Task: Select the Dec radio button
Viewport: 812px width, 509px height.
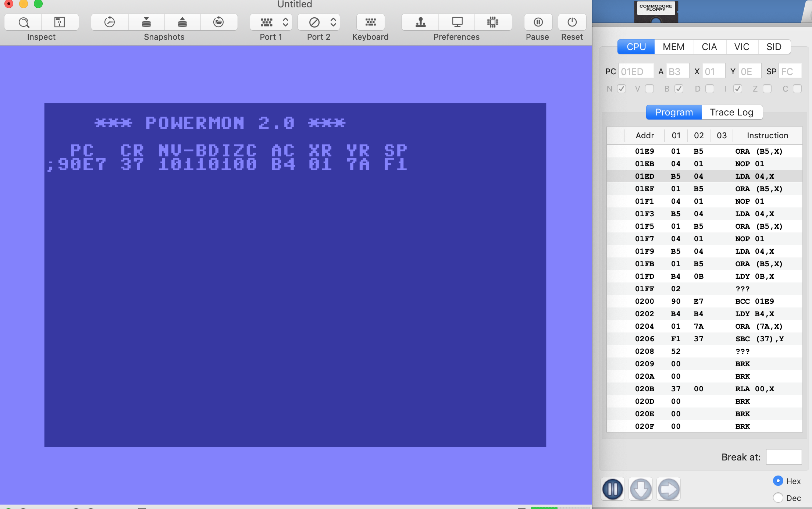Action: 778,498
